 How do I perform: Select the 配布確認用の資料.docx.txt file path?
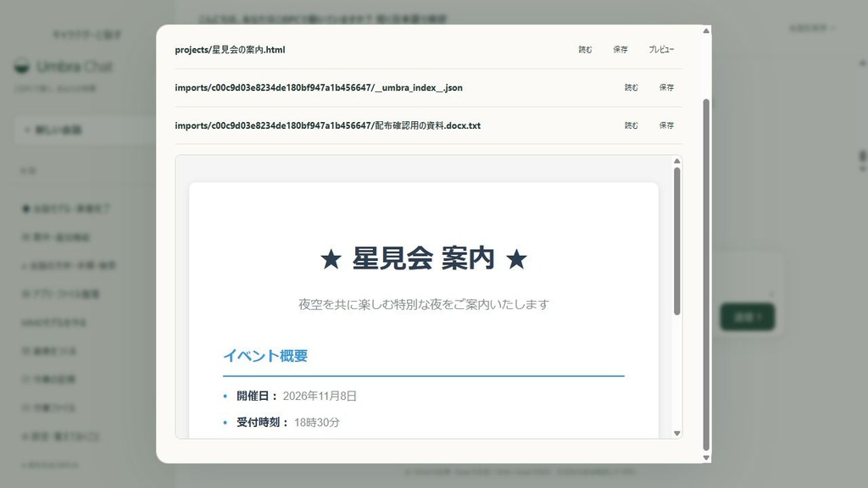[328, 125]
